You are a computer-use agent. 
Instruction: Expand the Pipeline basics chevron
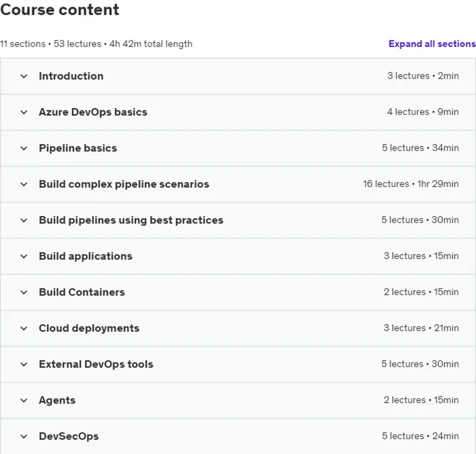24,148
